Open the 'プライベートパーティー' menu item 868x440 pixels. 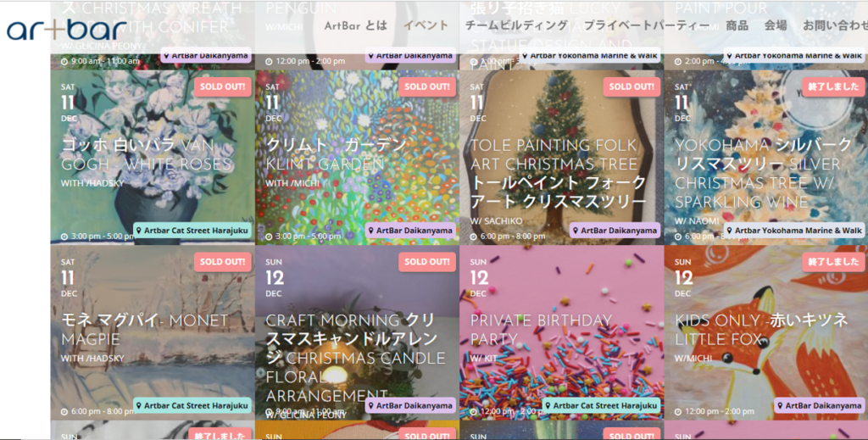(647, 25)
